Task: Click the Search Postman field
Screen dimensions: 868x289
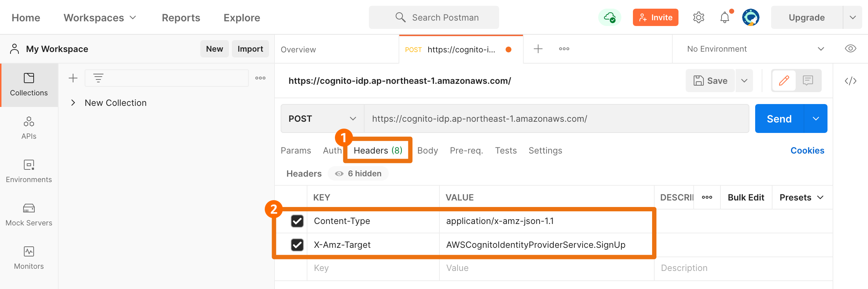Action: [x=434, y=17]
